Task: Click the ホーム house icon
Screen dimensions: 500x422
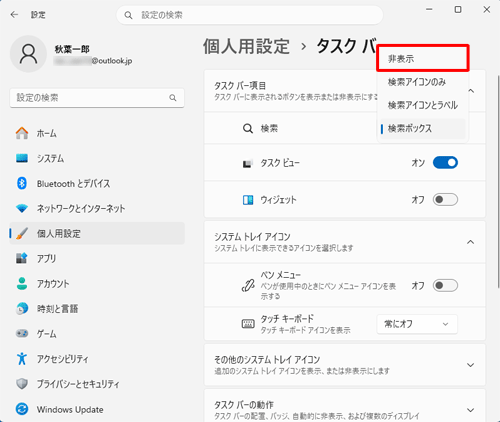Action: (x=22, y=133)
